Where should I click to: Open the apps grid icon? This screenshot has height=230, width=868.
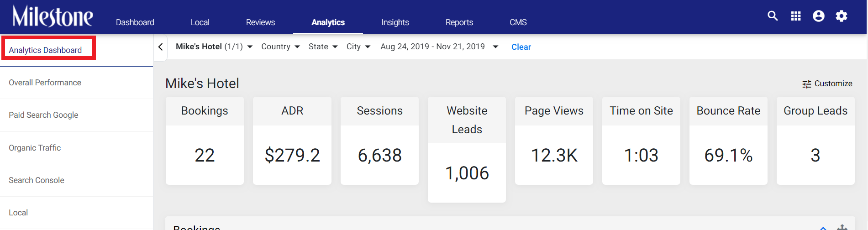point(796,16)
